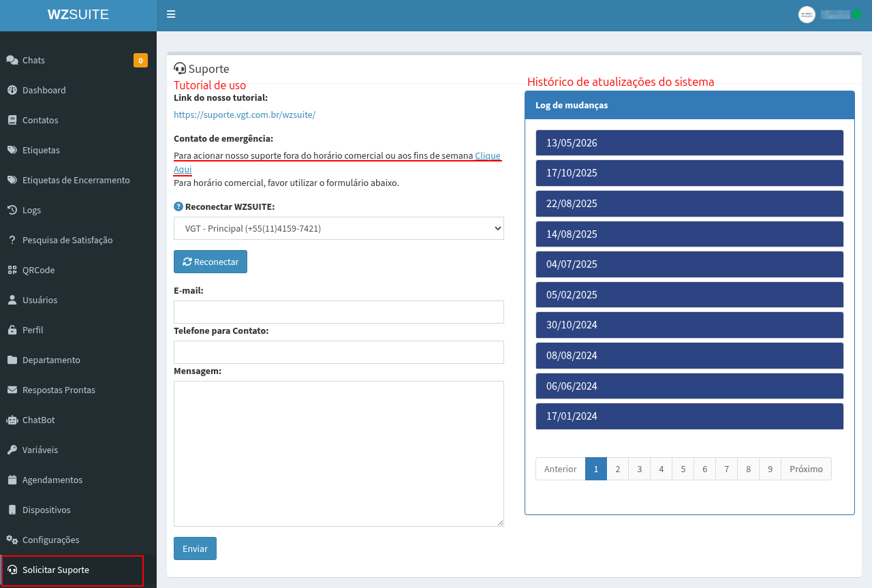Focus the E-mail input field
872x588 pixels.
coord(339,312)
